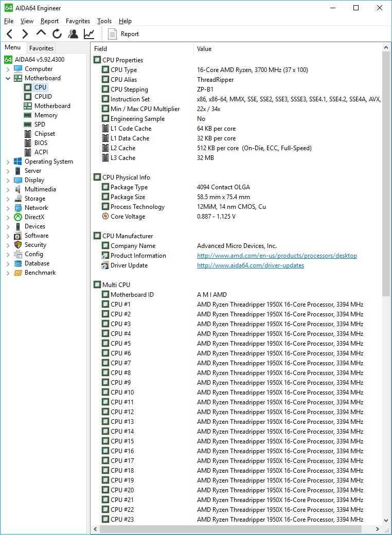The height and width of the screenshot is (535, 392).
Task: Select the Instruction Set row
Action: pyautogui.click(x=237, y=99)
